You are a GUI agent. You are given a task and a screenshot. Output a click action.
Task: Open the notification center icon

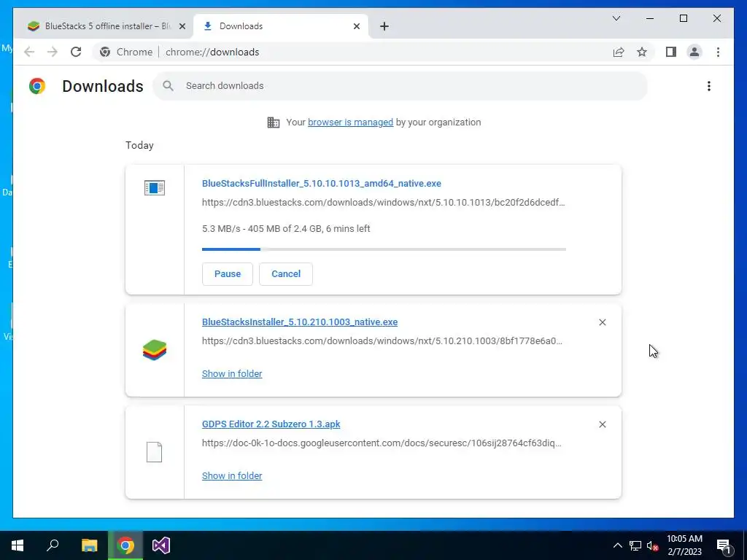(x=724, y=545)
